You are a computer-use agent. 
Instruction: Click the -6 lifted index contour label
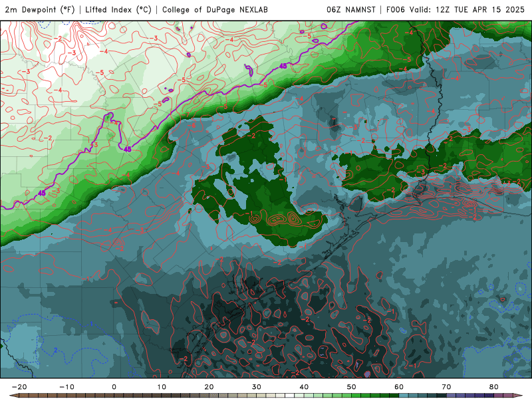click(192, 126)
